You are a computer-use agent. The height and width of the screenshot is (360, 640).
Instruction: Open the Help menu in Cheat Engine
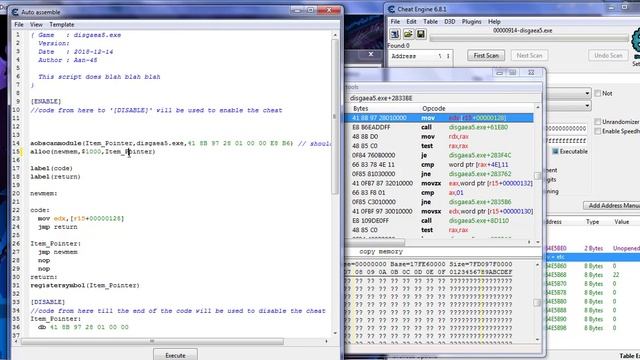point(494,22)
